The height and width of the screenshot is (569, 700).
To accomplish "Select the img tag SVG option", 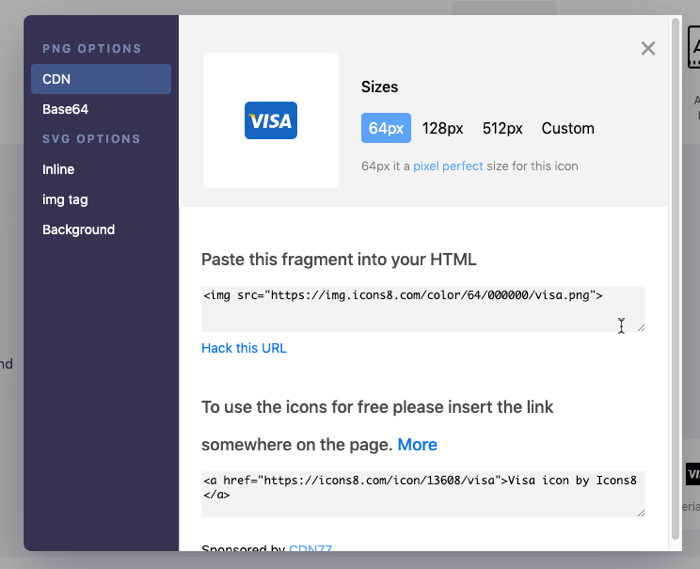I will pos(65,199).
